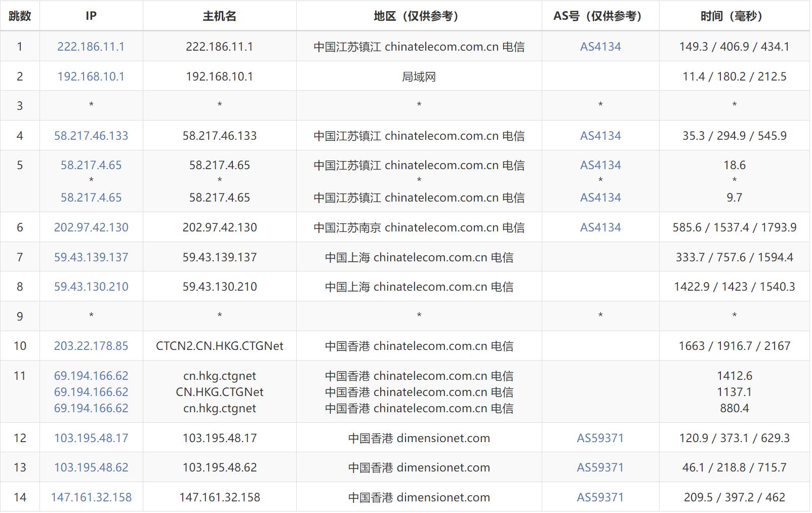
Task: Select time cell 1422.9 / 1423 / 1540.3
Action: pyautogui.click(x=735, y=287)
